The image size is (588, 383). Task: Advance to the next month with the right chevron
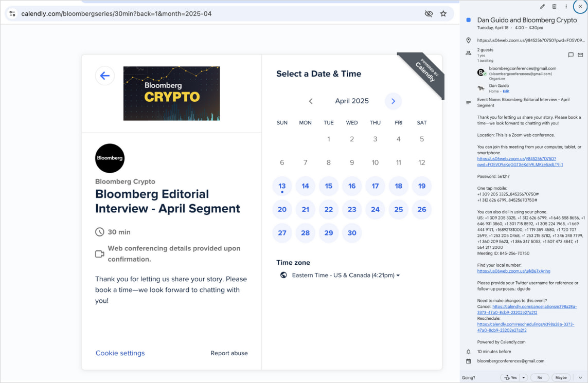393,101
